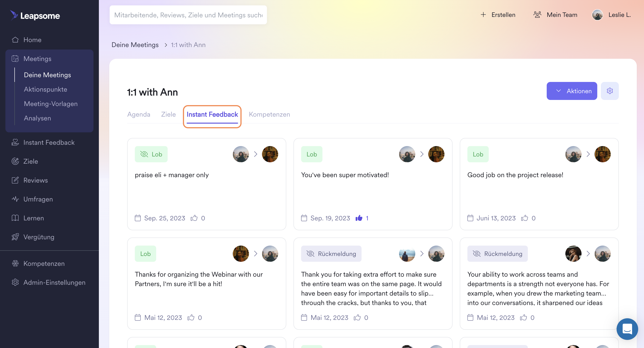Click the Leapsome logo
Screen dimensions: 644x348
pos(35,16)
